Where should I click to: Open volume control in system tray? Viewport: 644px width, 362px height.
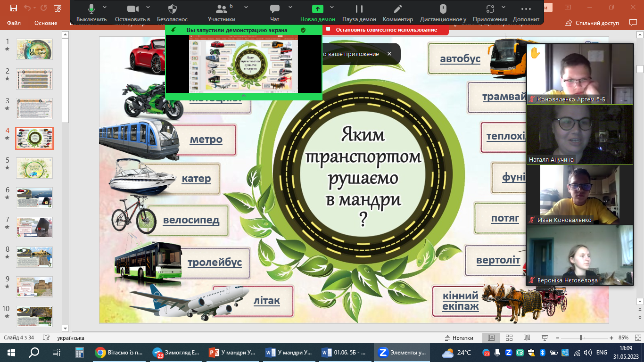(587, 352)
